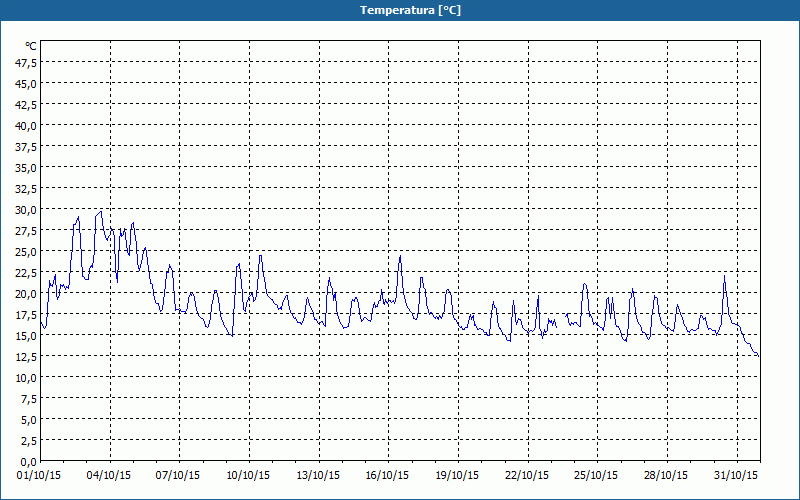Viewport: 800px width, 500px height.
Task: Select the 20,0 y-axis label
Action: point(27,293)
